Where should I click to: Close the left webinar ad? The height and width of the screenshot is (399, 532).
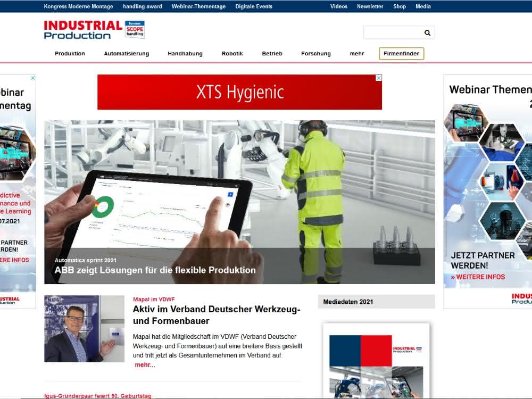[33, 78]
